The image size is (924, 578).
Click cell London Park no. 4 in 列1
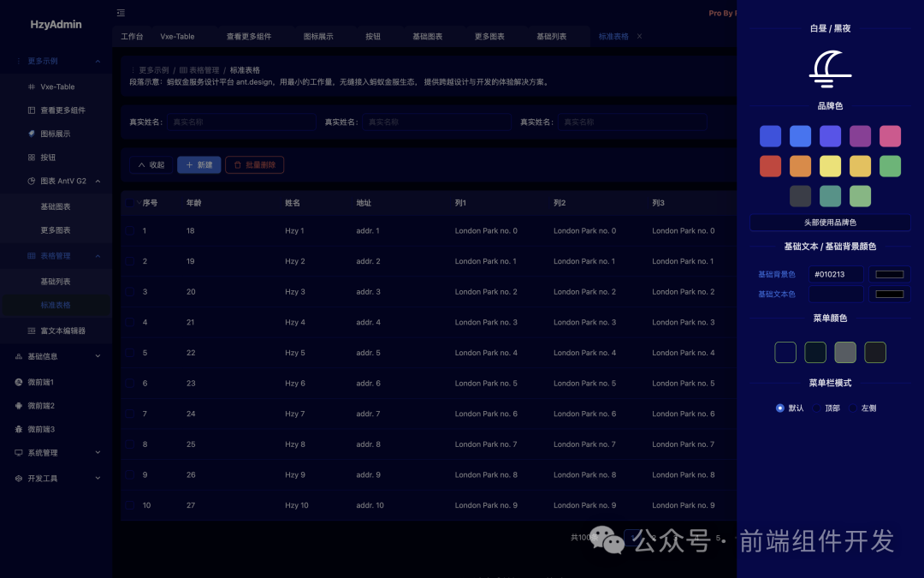[x=486, y=353]
